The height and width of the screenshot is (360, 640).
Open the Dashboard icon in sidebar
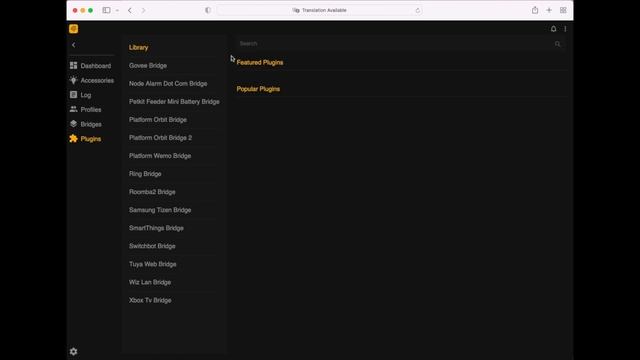[73, 65]
